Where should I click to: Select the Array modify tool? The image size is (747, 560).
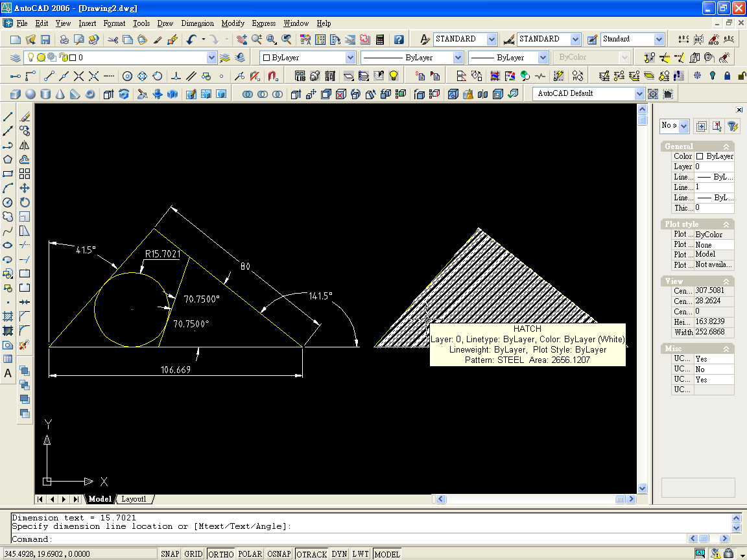click(25, 174)
